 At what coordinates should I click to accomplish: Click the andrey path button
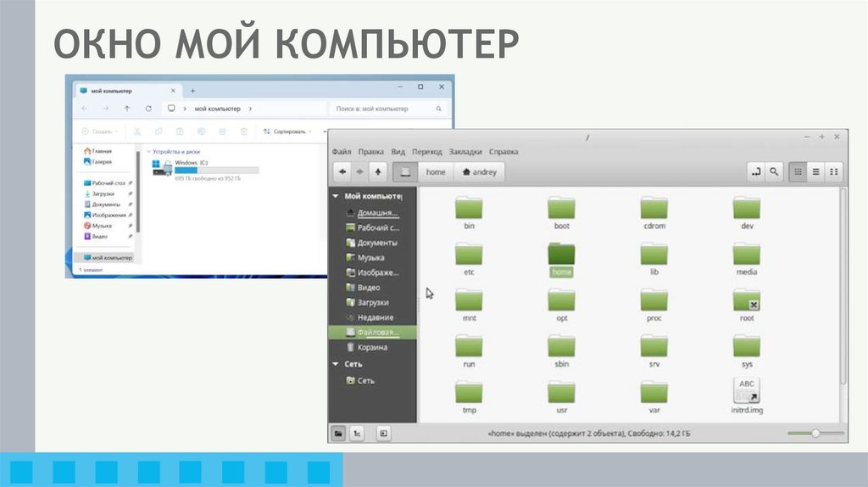[x=480, y=171]
